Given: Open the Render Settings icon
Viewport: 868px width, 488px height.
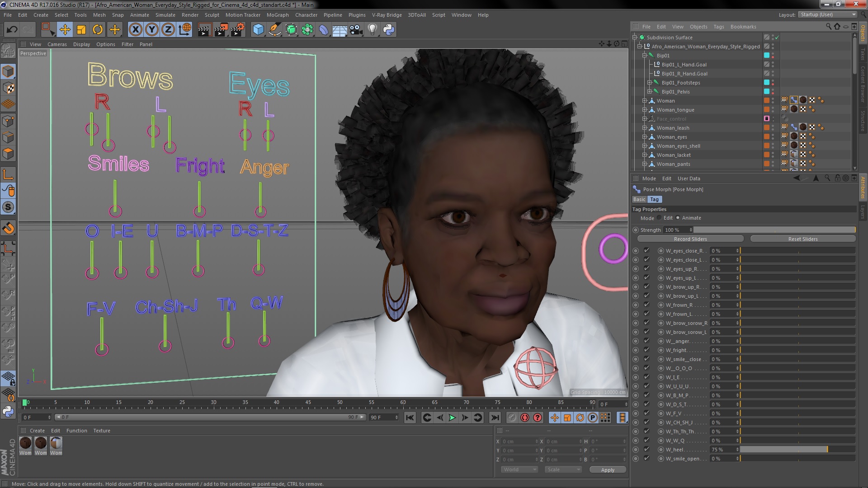Looking at the screenshot, I should [x=237, y=30].
